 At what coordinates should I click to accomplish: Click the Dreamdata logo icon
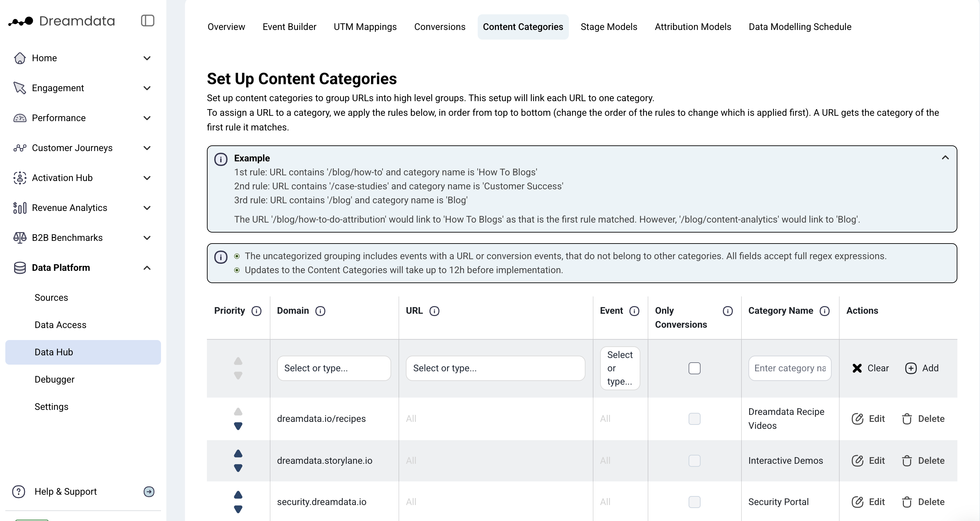(21, 21)
